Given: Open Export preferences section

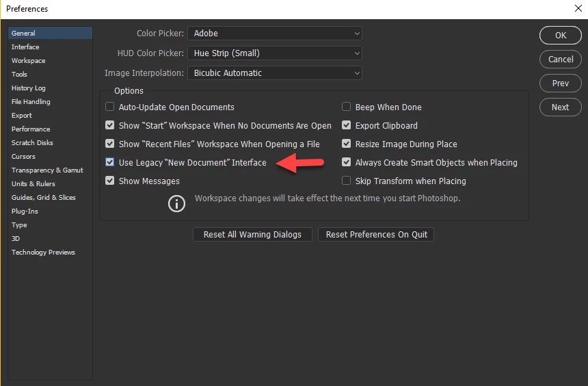Looking at the screenshot, I should tap(50, 115).
